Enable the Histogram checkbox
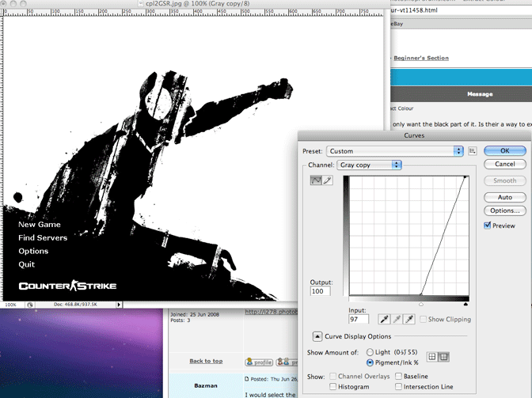 (x=332, y=387)
